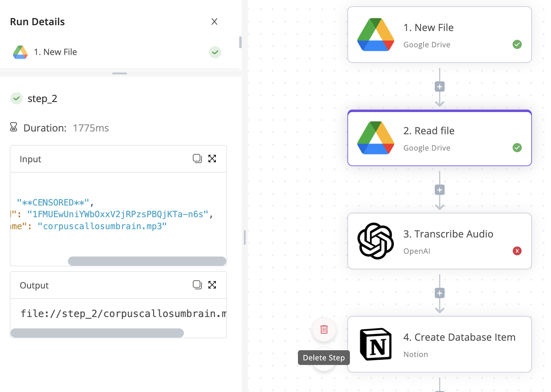Click the green check icon next to step_2

click(x=17, y=99)
